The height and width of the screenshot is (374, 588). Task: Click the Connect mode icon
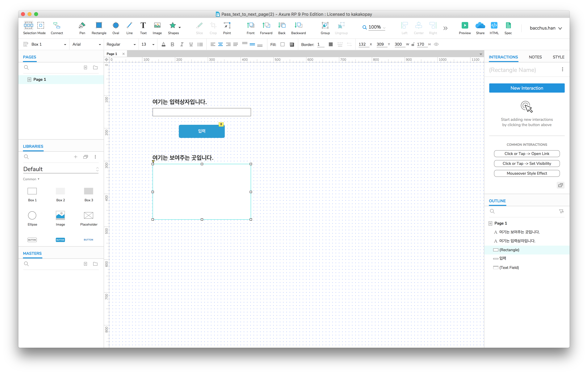(x=57, y=25)
